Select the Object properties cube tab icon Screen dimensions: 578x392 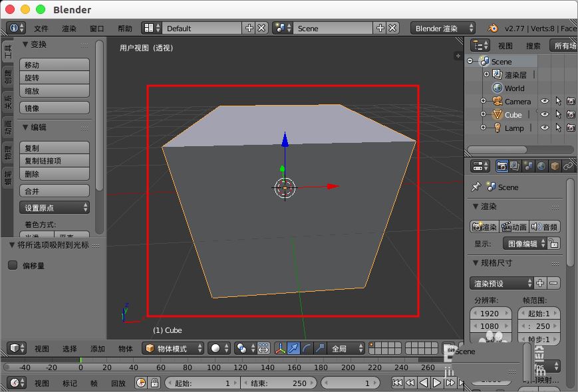(x=555, y=166)
